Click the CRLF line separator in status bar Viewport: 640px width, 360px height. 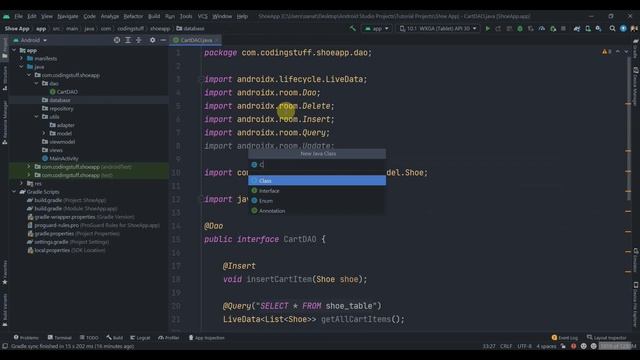[x=506, y=346]
